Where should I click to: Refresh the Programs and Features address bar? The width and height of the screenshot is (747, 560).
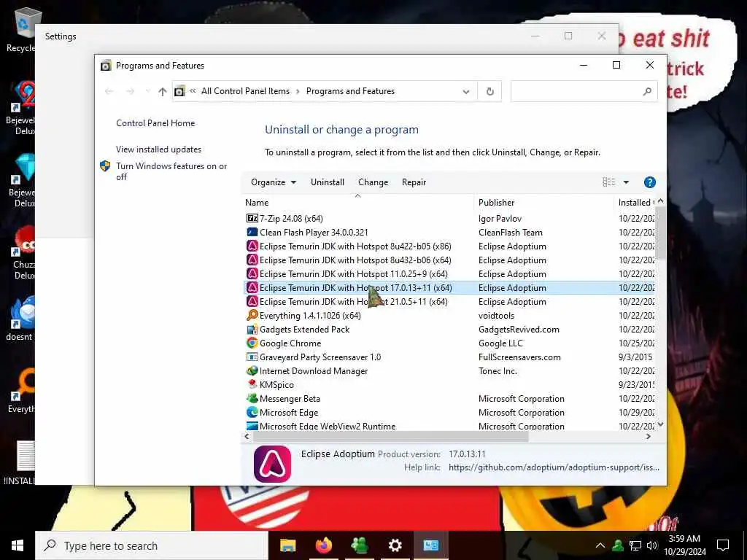[x=489, y=91]
